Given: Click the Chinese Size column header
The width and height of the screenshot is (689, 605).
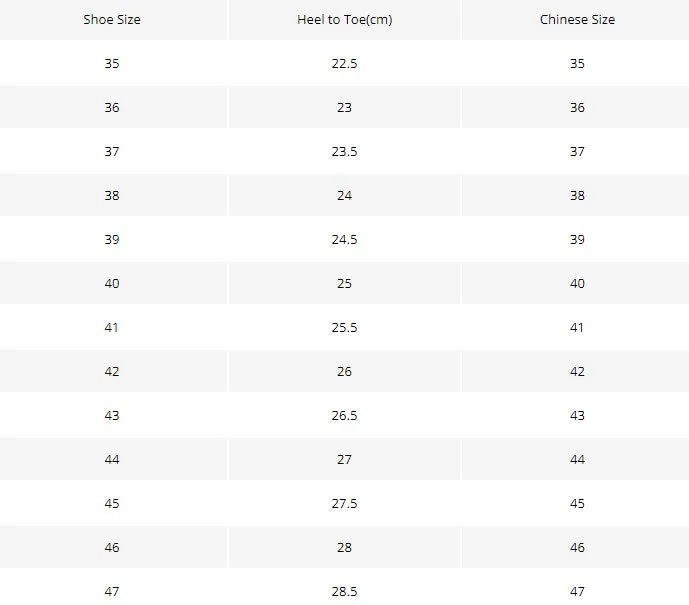Looking at the screenshot, I should tap(577, 20).
